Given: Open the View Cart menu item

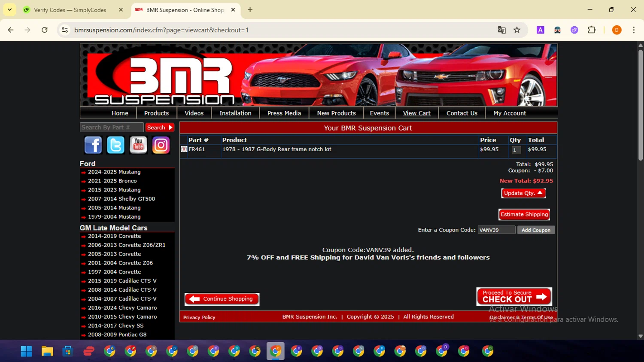Looking at the screenshot, I should 416,113.
